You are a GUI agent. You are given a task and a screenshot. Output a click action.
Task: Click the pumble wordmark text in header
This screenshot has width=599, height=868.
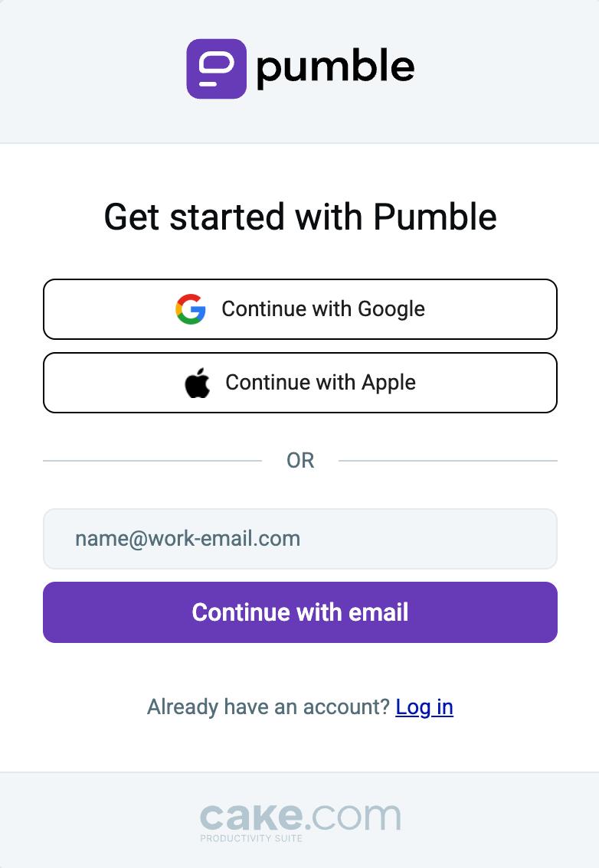336,68
